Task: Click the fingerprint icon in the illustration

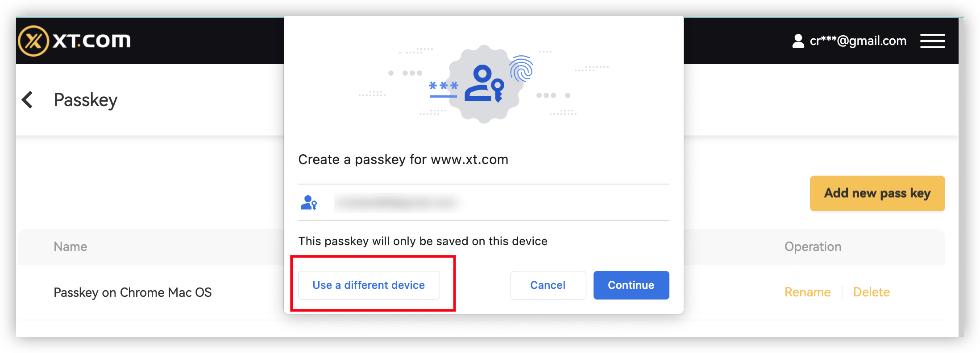Action: (x=521, y=68)
